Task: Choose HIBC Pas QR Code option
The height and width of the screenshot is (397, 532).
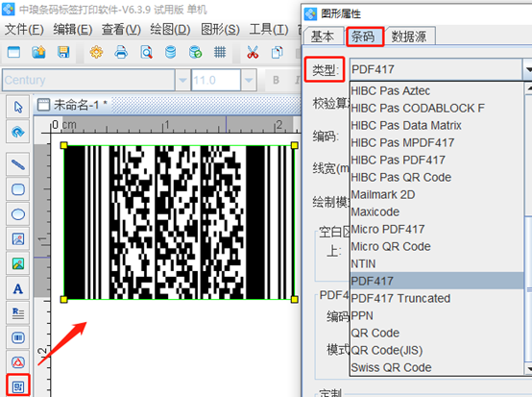Action: [437, 177]
